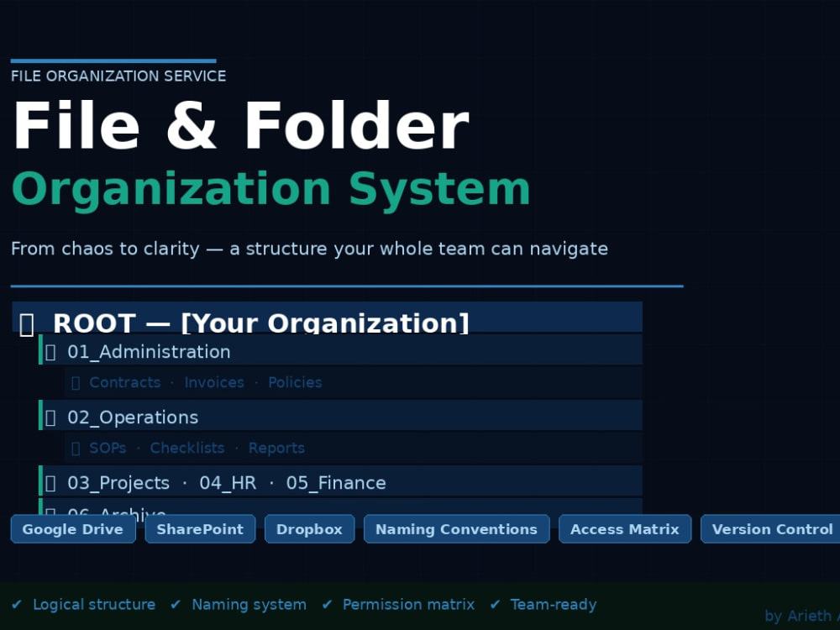This screenshot has height=630, width=840.
Task: Click the Contracts subfolder text
Action: click(x=125, y=382)
